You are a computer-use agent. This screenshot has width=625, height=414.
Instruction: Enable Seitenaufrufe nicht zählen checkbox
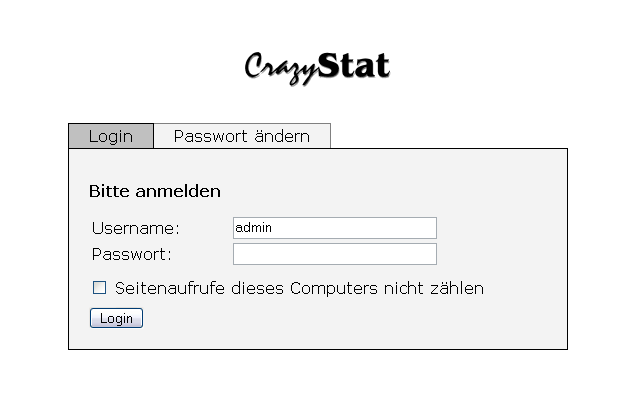pos(99,287)
